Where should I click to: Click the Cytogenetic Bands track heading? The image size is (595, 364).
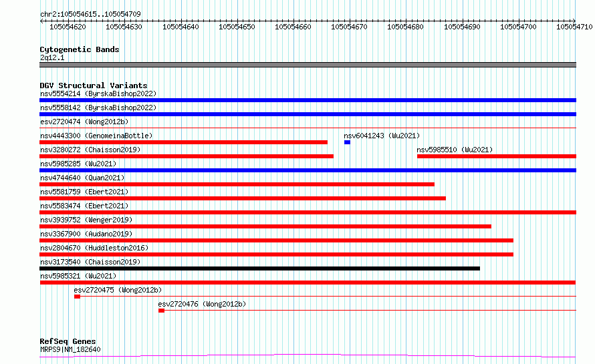[x=80, y=49]
